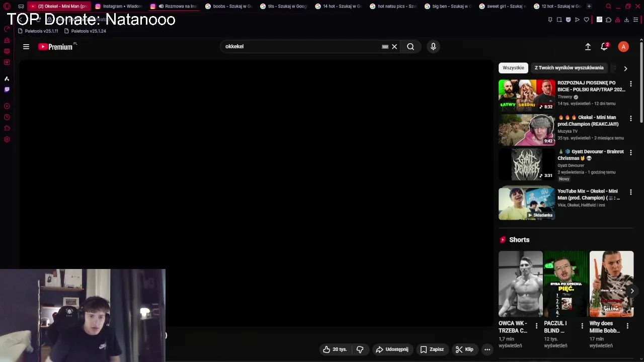Show more filter chips with arrow
644x362 pixels.
point(625,68)
